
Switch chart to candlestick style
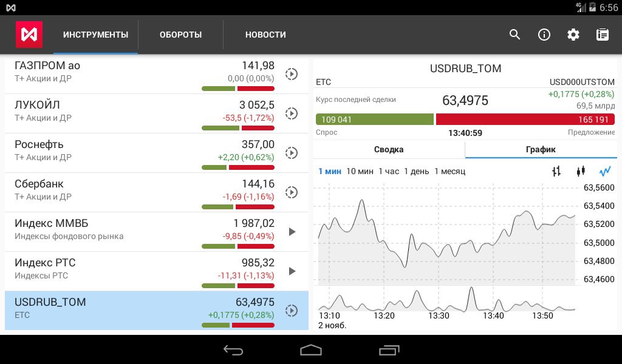[x=581, y=171]
